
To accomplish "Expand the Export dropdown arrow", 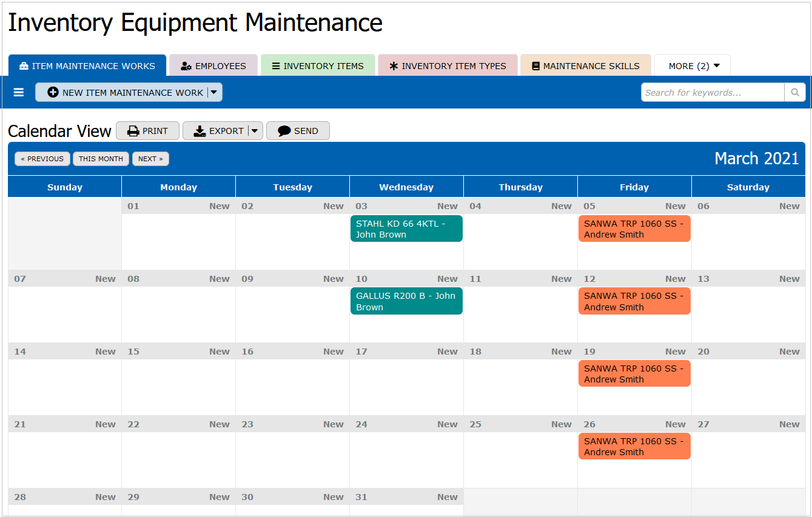I will click(x=255, y=131).
